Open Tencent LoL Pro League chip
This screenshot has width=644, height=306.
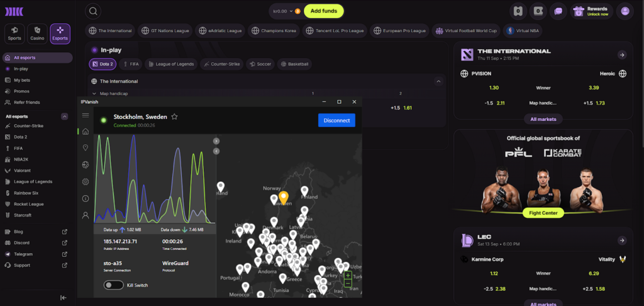click(x=335, y=31)
